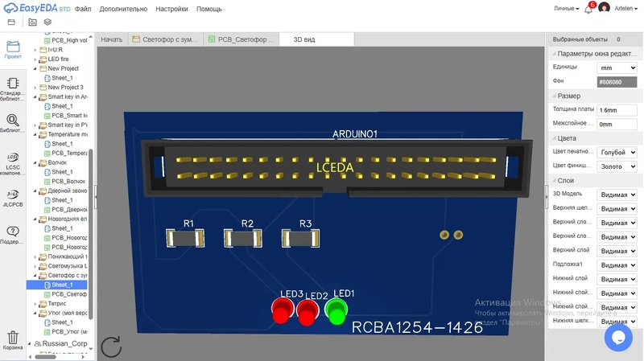
Task: Expand the LED fire project
Action: pyautogui.click(x=35, y=59)
